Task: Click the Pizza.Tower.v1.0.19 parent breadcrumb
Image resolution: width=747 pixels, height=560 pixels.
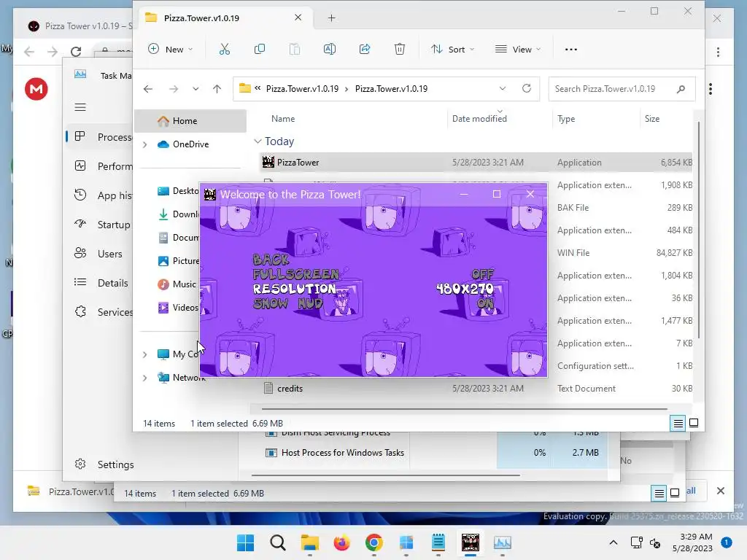Action: [302, 88]
